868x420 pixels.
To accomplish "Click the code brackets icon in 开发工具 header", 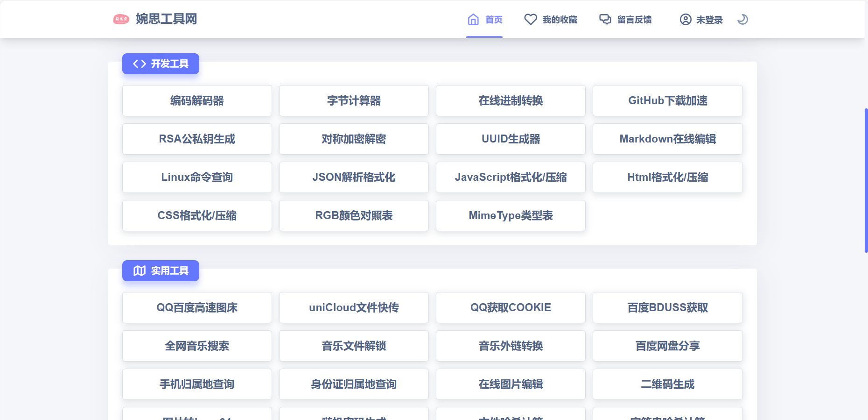I will point(140,64).
